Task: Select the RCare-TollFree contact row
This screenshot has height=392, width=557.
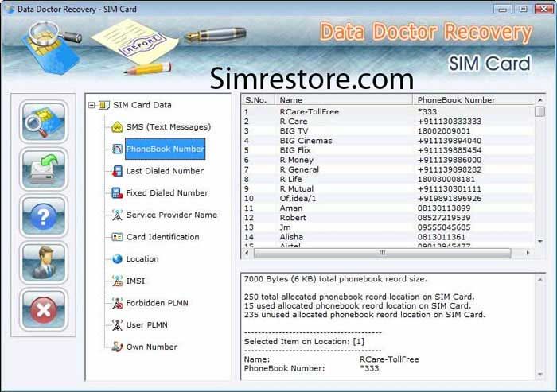Action: (x=388, y=112)
